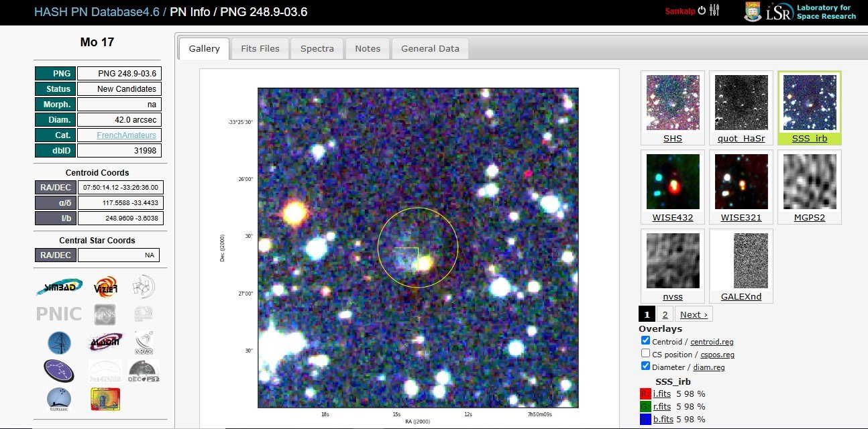
Task: Click the green G channel swatch
Action: click(x=645, y=406)
